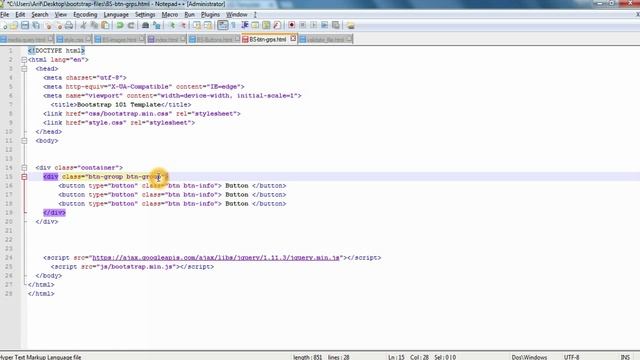
Task: Cut selection with the scissors icon
Action: 83,25
